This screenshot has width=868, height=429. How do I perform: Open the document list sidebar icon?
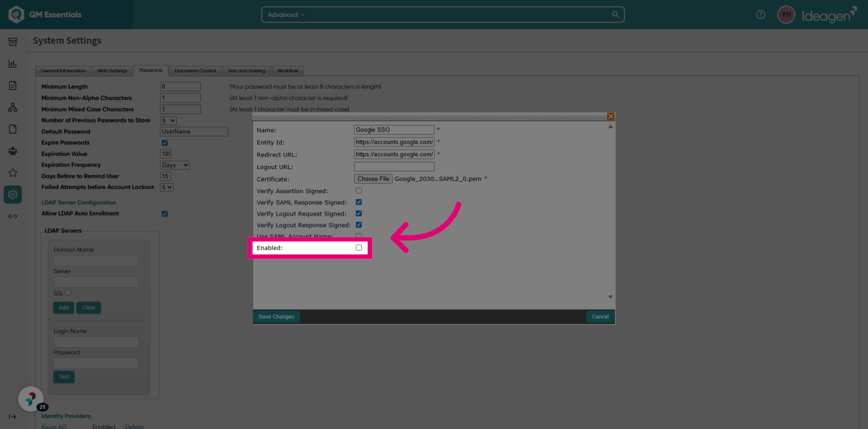[x=13, y=85]
